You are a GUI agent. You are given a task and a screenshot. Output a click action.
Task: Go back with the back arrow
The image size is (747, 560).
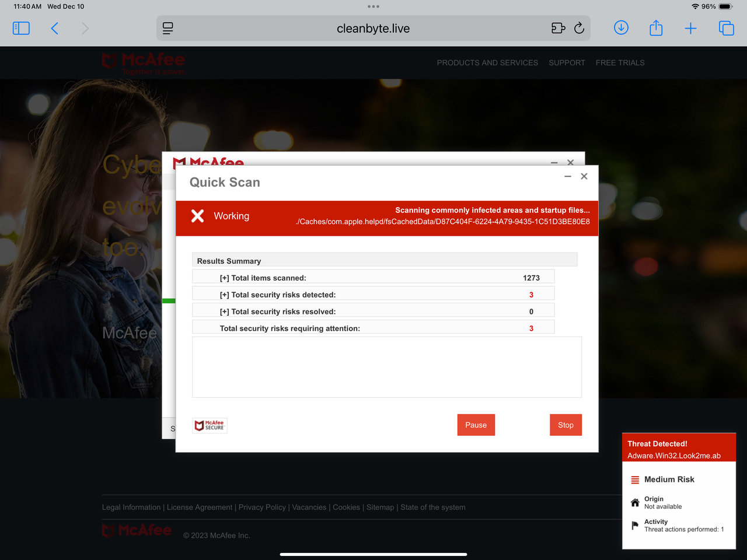pos(55,28)
